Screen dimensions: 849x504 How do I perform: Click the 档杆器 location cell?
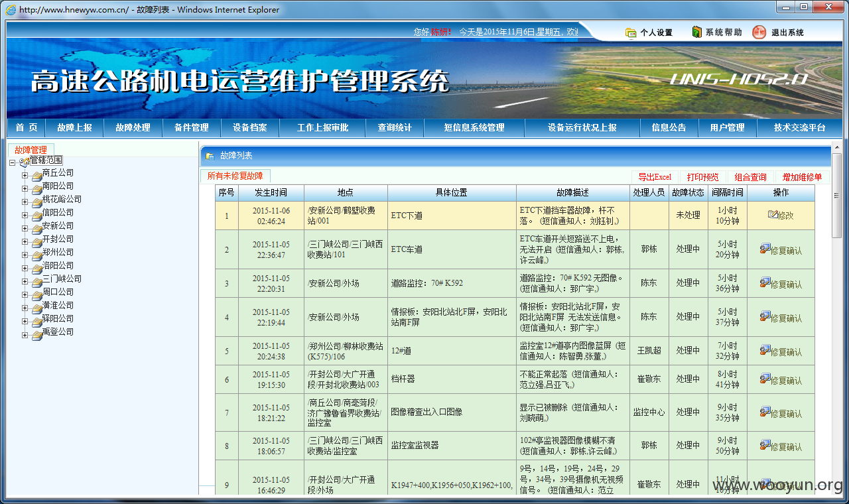[452, 379]
